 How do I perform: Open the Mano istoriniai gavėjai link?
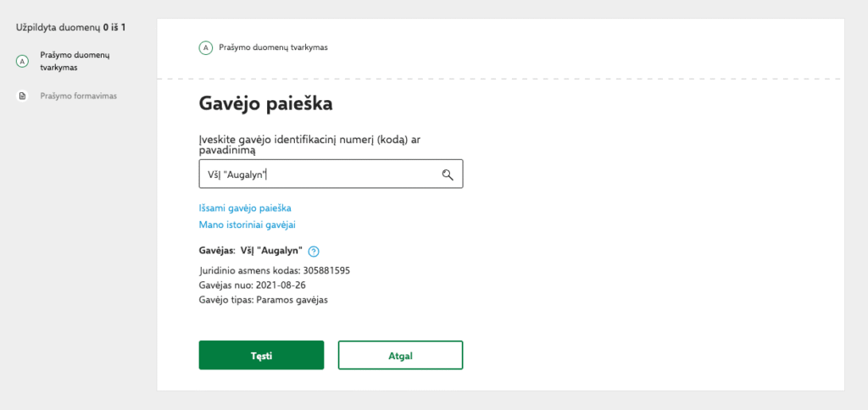pyautogui.click(x=247, y=224)
